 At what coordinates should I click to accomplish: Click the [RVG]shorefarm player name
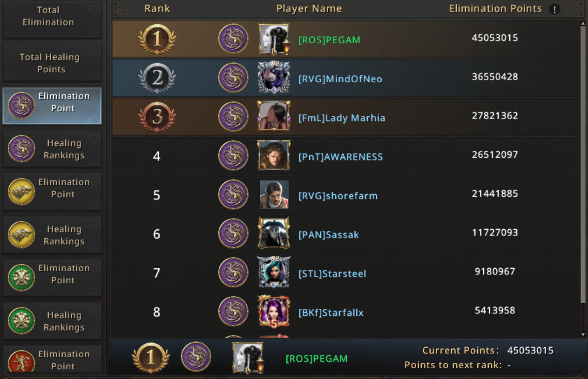point(338,196)
